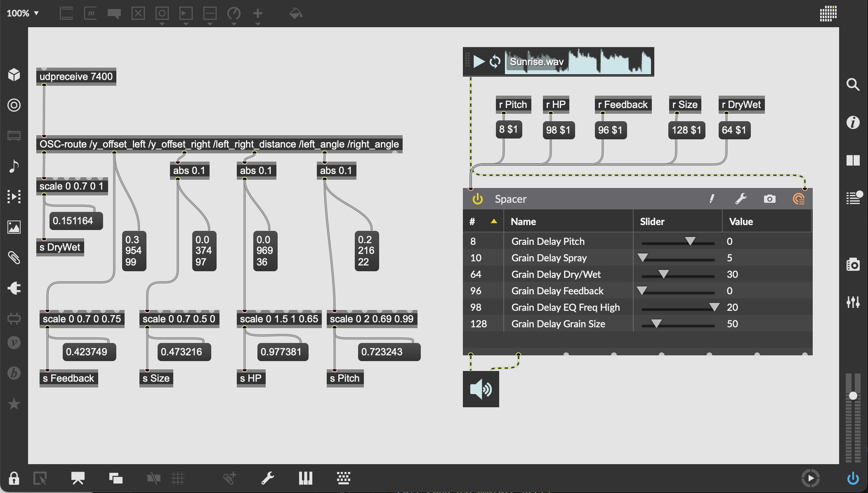Show the piano keys icon in bottom toolbar
Screen dimensions: 868x493
click(306, 478)
